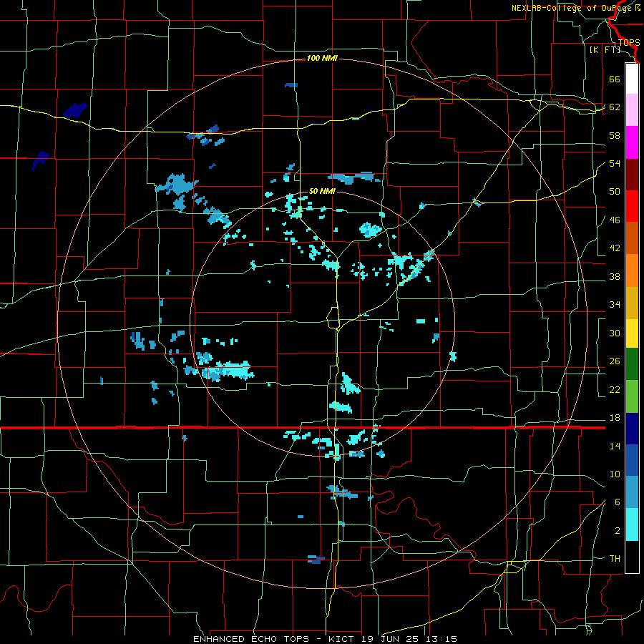Select the dark orange legend color segment
The width and height of the screenshot is (644, 644).
[632, 238]
